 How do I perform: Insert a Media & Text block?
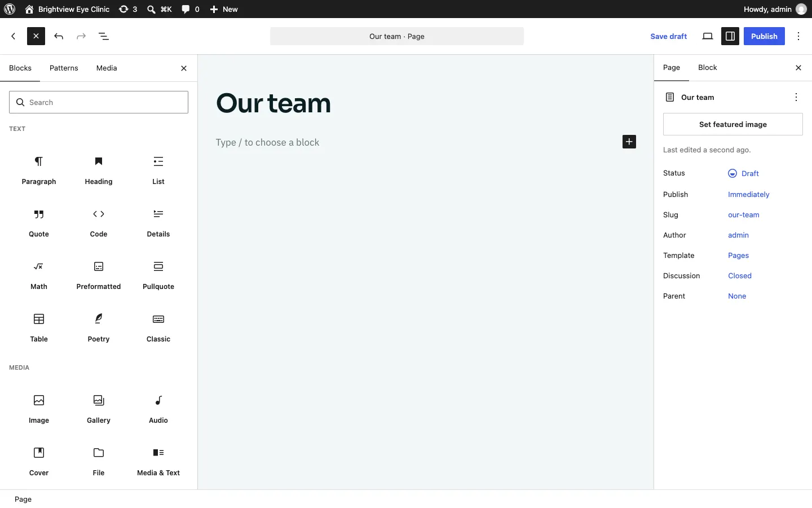[x=158, y=462]
